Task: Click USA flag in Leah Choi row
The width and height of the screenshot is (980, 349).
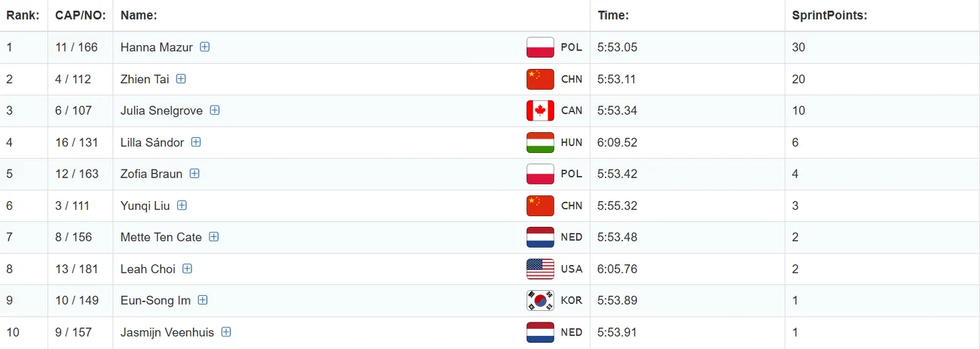Action: pyautogui.click(x=540, y=269)
